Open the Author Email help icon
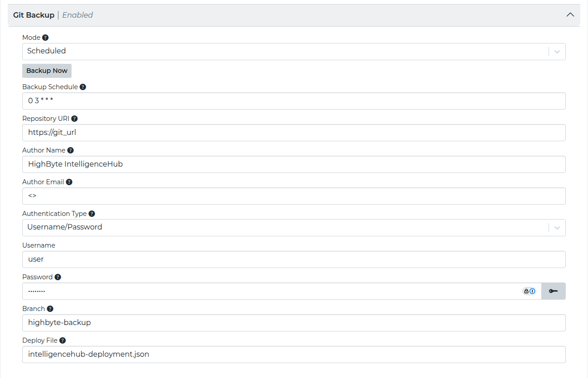The height and width of the screenshot is (378, 588). tap(69, 182)
